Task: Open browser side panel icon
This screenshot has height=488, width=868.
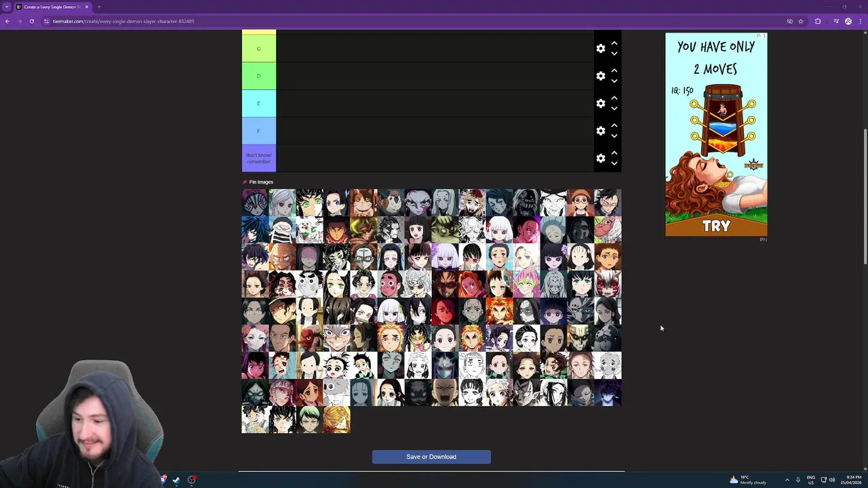Action: point(835,21)
